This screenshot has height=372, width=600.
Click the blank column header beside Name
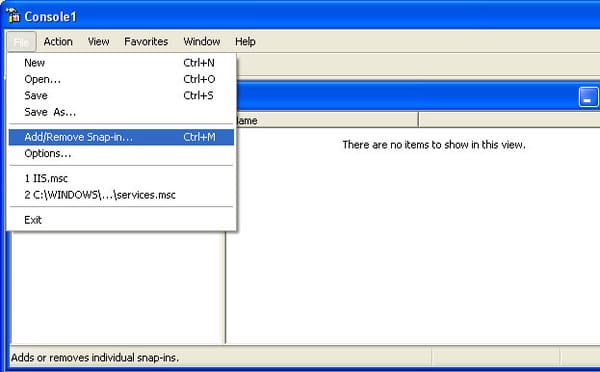coord(509,120)
